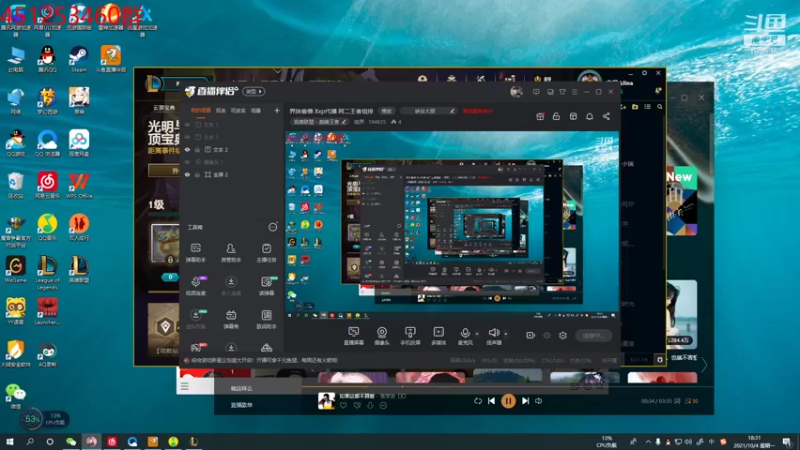The image size is (800, 450).
Task: Open the 手机投屏 phone casting tool
Action: pyautogui.click(x=410, y=336)
